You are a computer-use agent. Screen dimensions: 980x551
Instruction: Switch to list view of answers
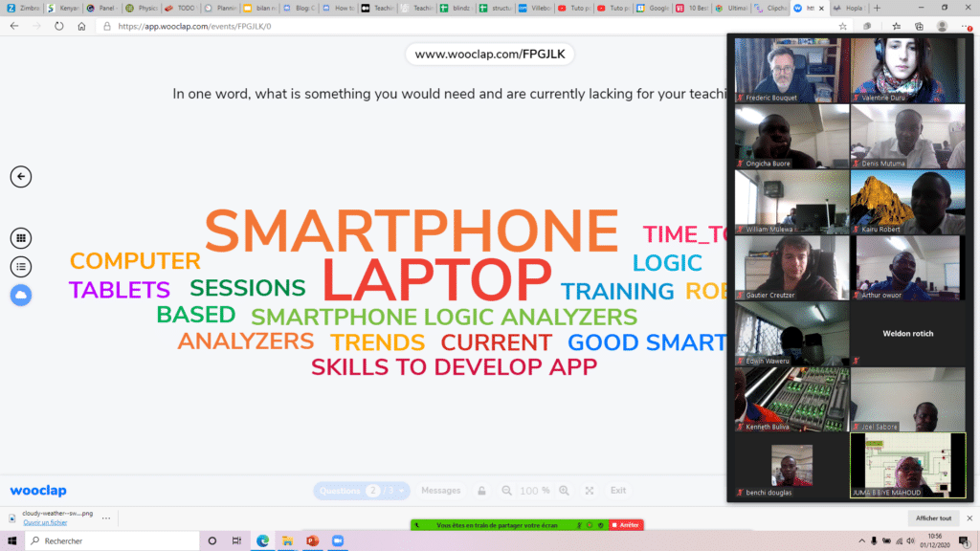click(21, 267)
